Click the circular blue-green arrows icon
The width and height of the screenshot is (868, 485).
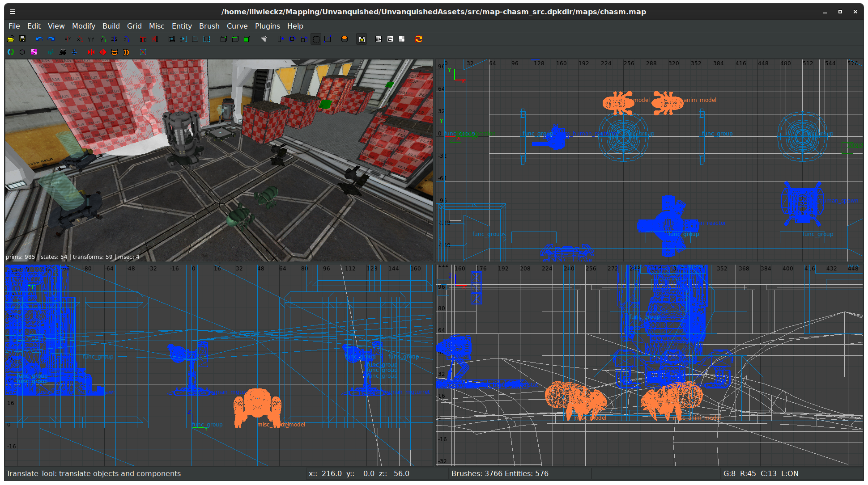(x=11, y=52)
